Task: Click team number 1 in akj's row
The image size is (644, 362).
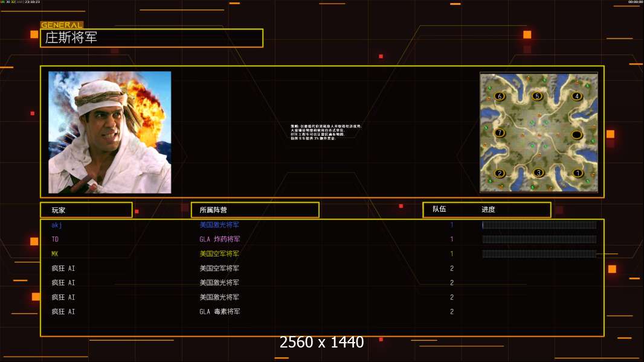Action: [452, 224]
